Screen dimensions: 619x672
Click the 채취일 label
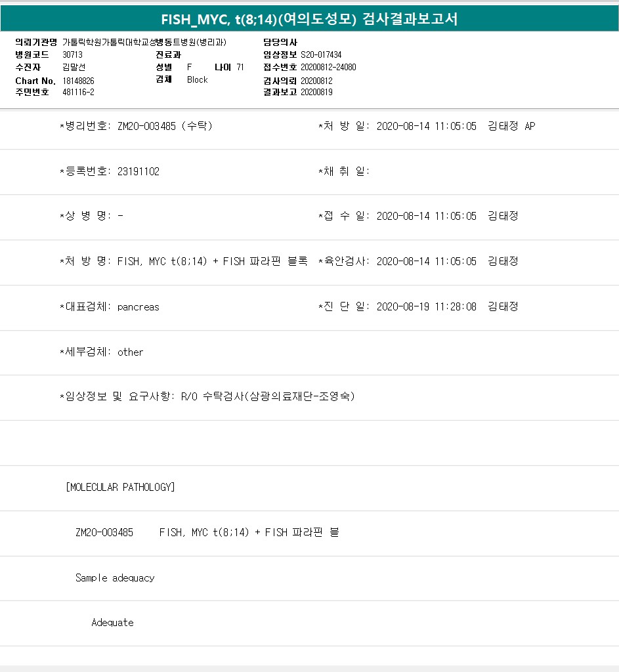344,171
